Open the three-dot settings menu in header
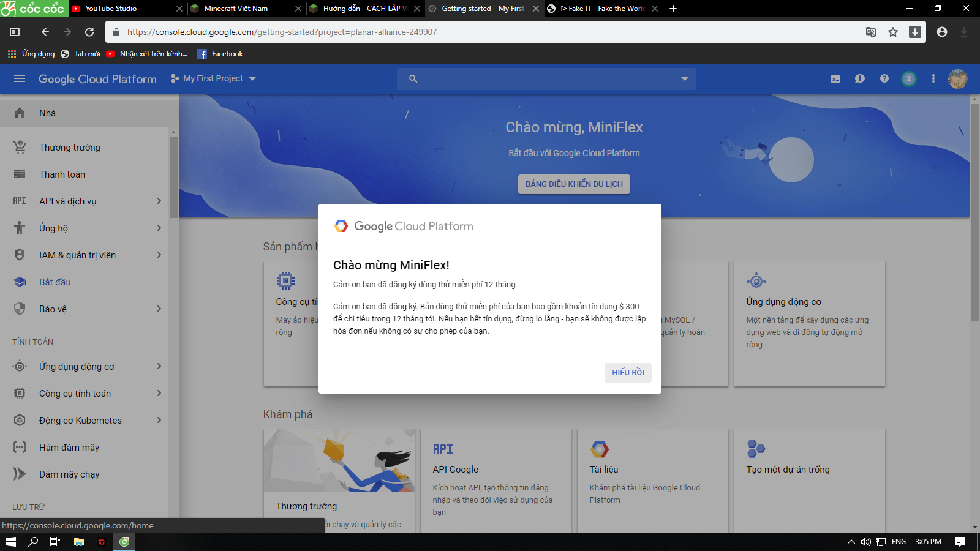Viewport: 980px width, 551px height. 933,78
